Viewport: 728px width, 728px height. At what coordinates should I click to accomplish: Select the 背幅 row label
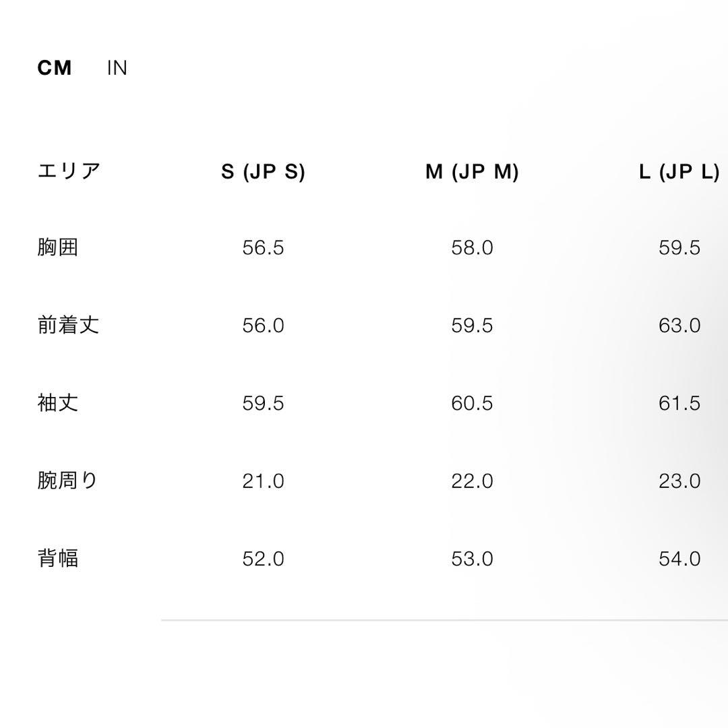pos(60,558)
